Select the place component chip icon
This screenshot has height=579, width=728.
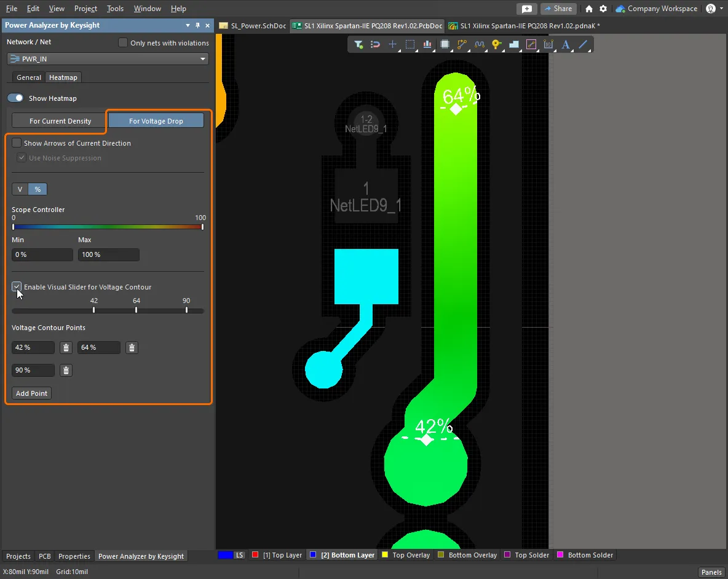(x=445, y=44)
